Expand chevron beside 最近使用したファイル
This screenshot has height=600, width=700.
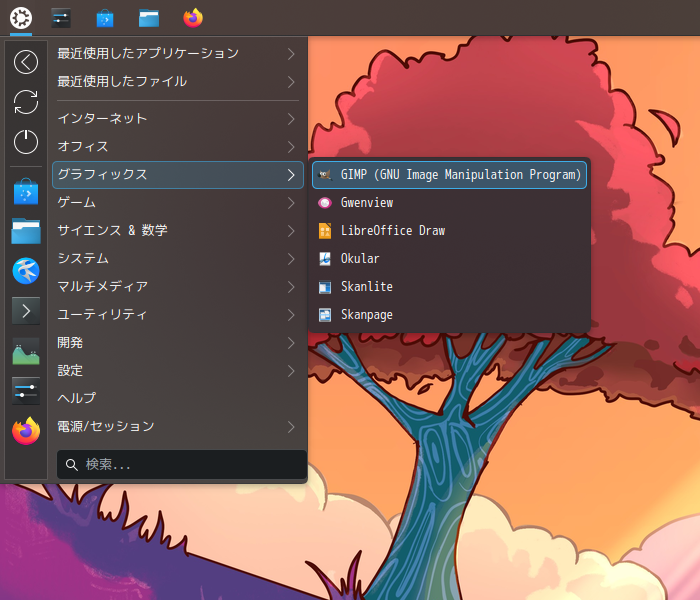(x=291, y=82)
